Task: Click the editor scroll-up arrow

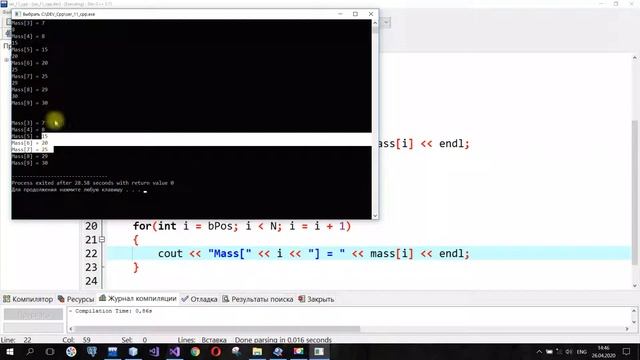Action: coord(635,58)
